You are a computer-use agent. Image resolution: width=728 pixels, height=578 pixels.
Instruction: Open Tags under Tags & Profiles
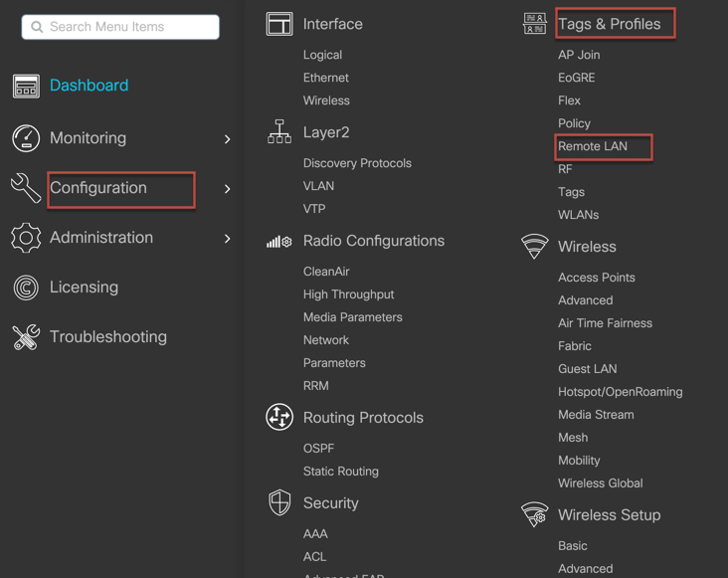pos(571,192)
